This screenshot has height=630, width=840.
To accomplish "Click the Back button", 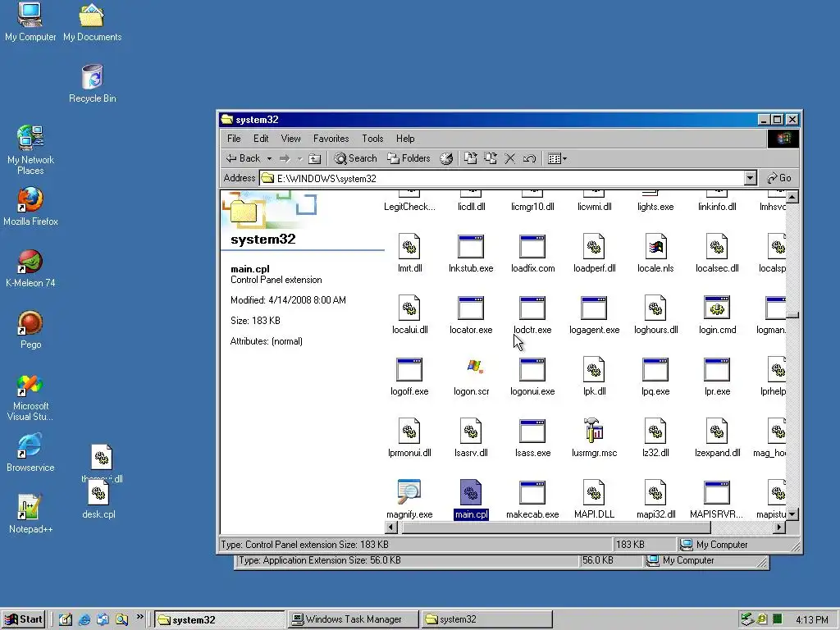I will (244, 158).
